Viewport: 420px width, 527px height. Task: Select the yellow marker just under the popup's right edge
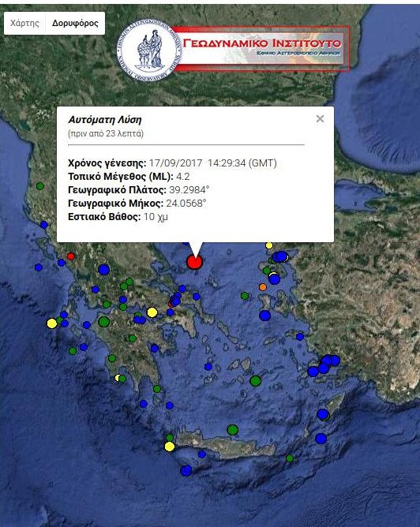pos(269,245)
